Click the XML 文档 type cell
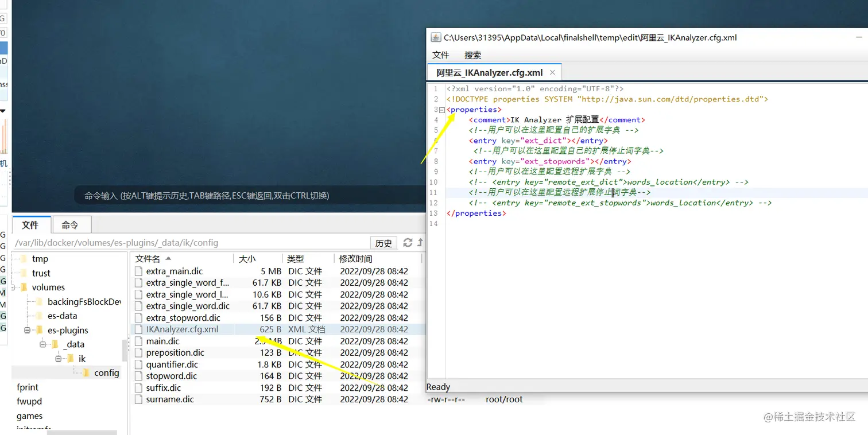 [x=307, y=329]
